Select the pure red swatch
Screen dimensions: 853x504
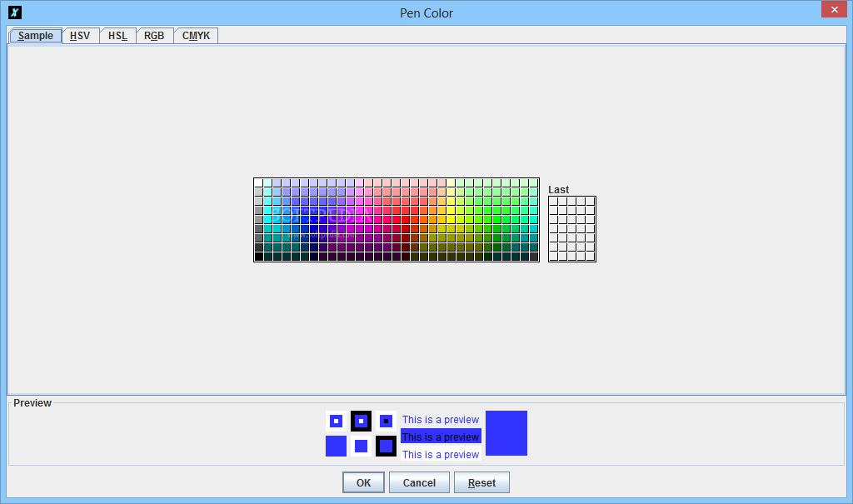click(406, 219)
